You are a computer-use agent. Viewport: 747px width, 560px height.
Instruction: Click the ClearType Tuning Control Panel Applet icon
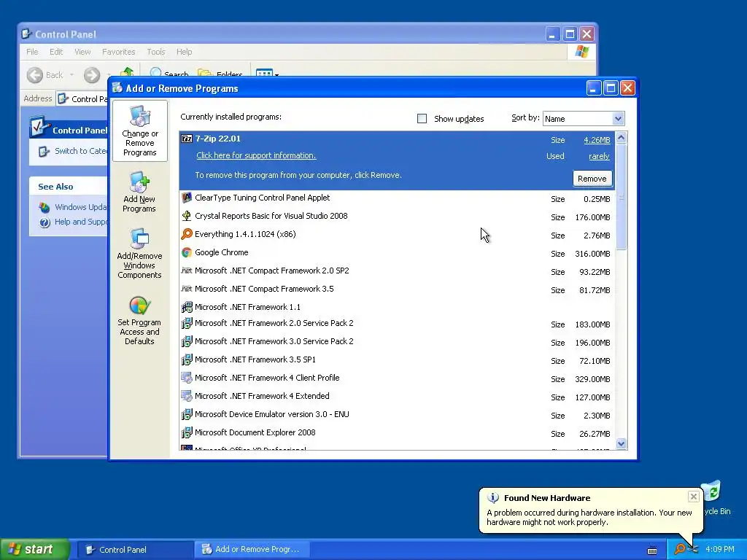(x=187, y=198)
